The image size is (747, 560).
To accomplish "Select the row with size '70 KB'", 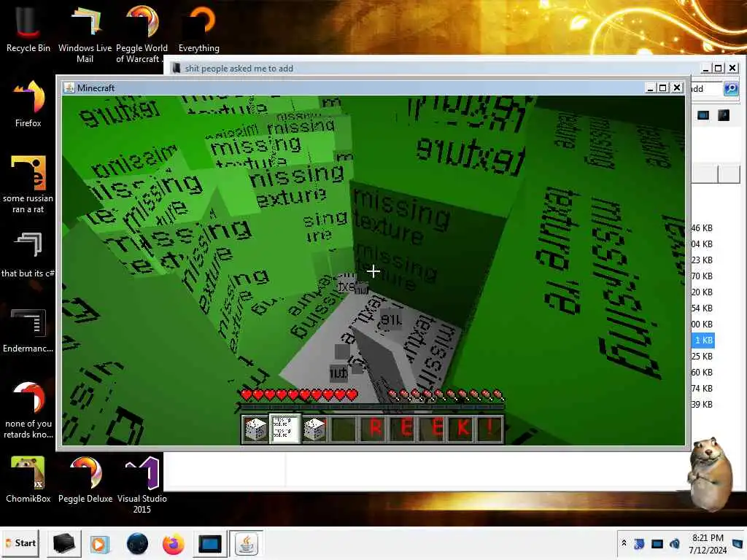I will click(703, 276).
